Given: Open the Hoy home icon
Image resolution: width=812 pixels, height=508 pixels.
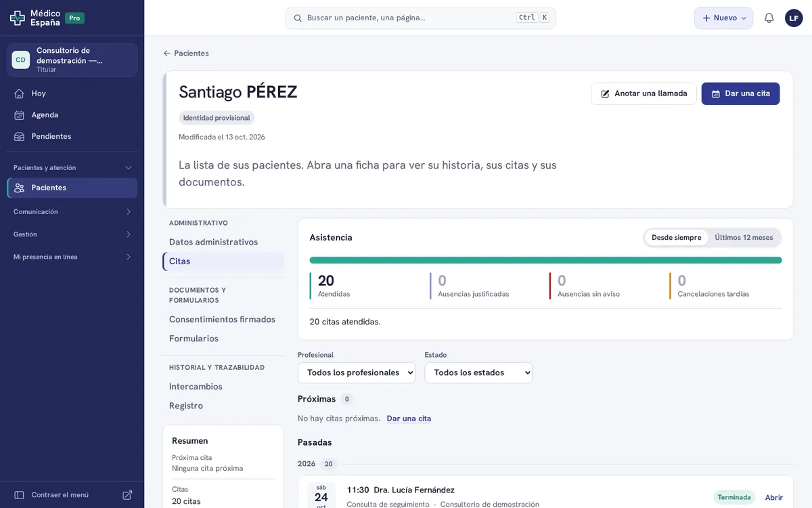Looking at the screenshot, I should coord(19,93).
